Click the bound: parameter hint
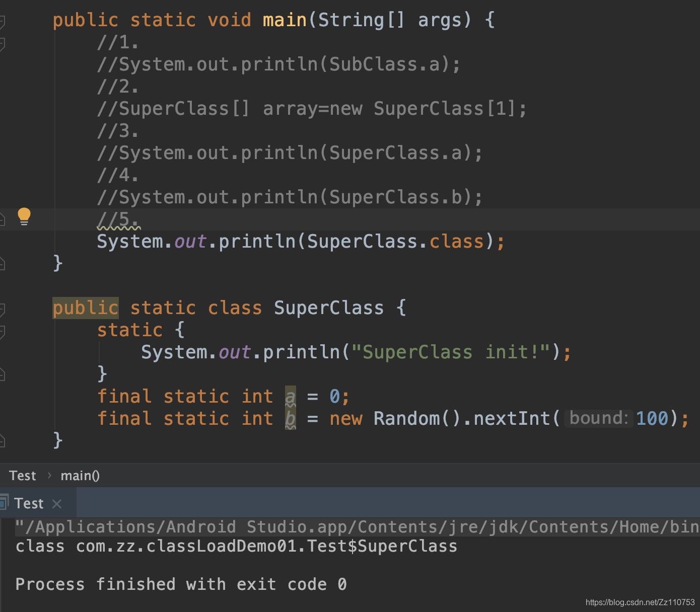The image size is (700, 612). [x=598, y=418]
